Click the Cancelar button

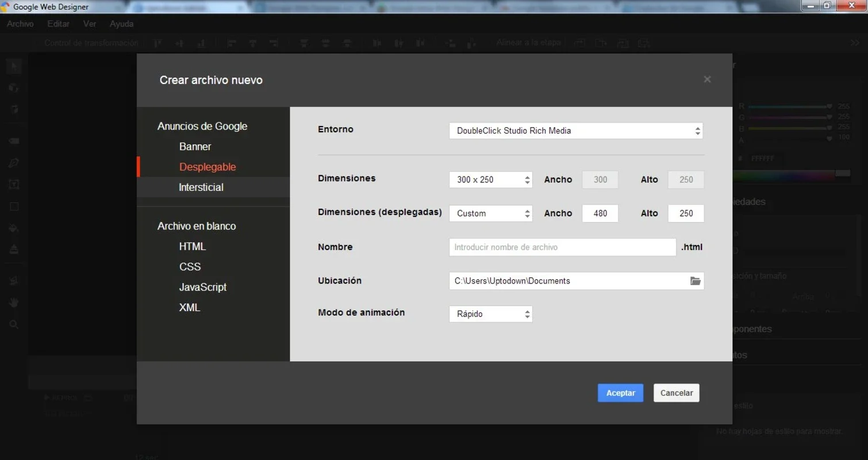click(x=677, y=393)
